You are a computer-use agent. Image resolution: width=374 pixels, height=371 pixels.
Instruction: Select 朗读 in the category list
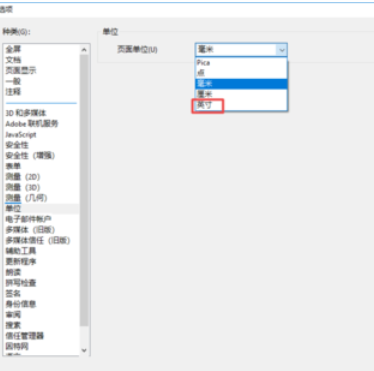coord(13,272)
